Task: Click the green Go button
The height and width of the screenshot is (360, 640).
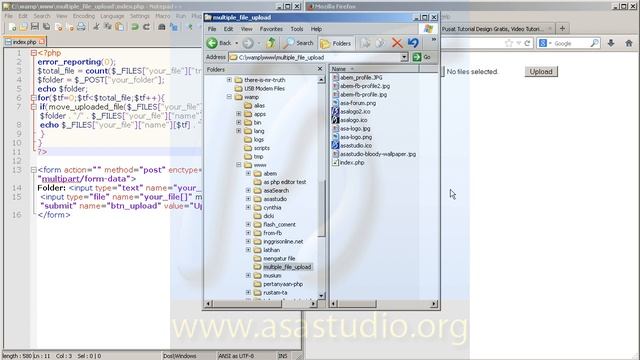Action: [422, 57]
